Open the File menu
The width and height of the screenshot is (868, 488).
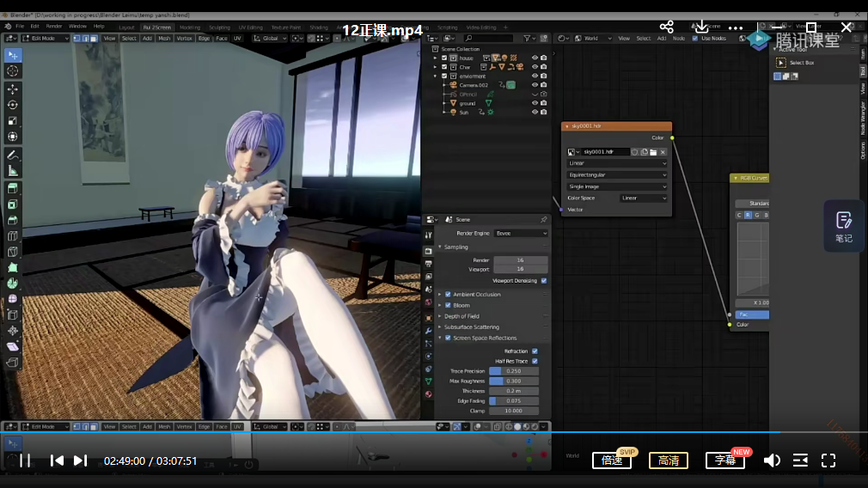point(20,26)
